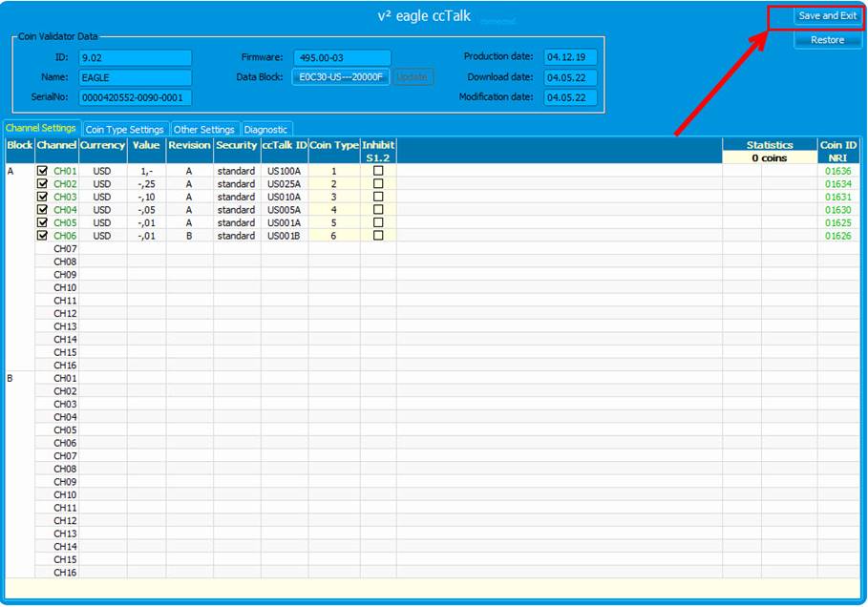Toggle the CH06 channel checkbox
The image size is (868, 607).
42,236
